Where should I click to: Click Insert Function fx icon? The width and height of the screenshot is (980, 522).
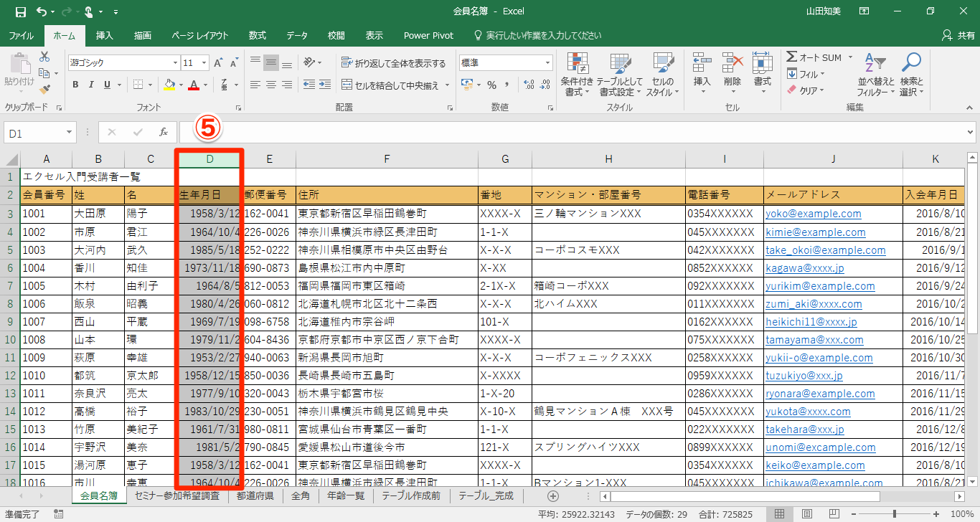click(164, 132)
